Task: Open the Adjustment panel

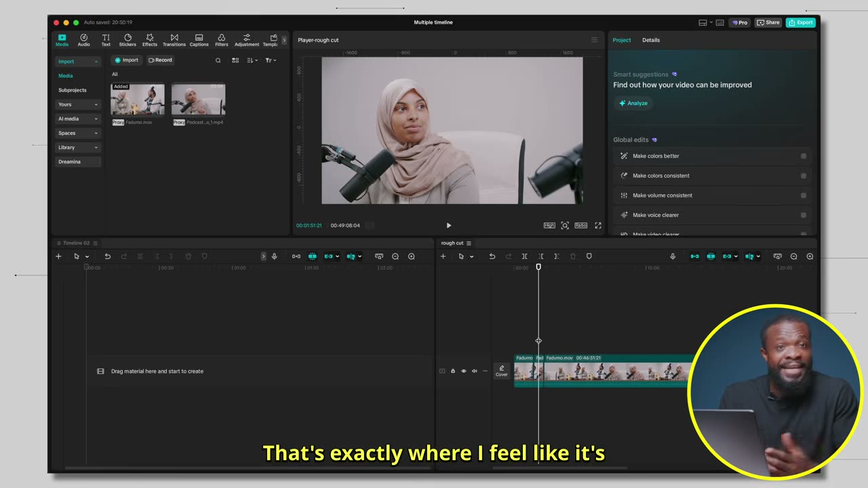Action: (x=247, y=40)
